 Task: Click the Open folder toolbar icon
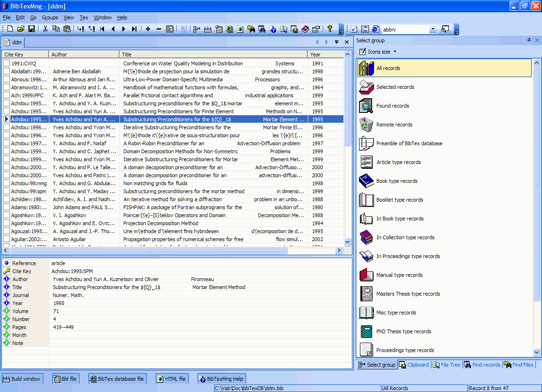(21, 29)
